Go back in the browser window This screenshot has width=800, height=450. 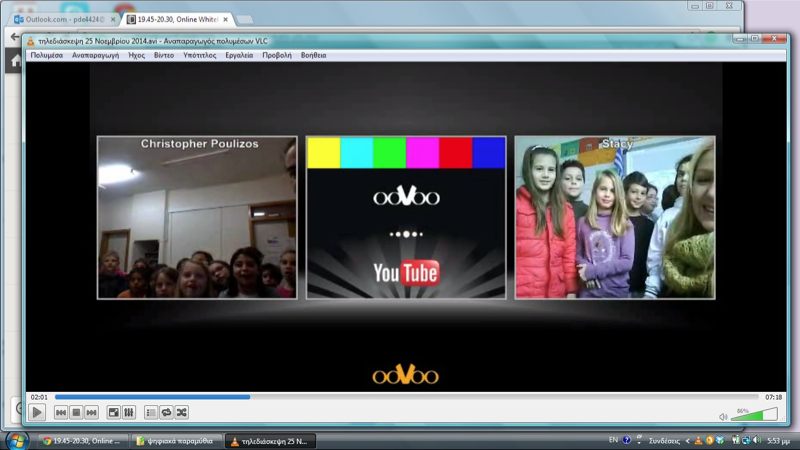point(15,37)
